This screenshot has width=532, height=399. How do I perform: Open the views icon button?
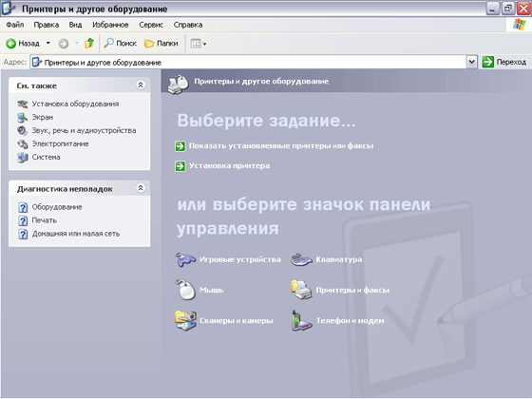click(196, 44)
